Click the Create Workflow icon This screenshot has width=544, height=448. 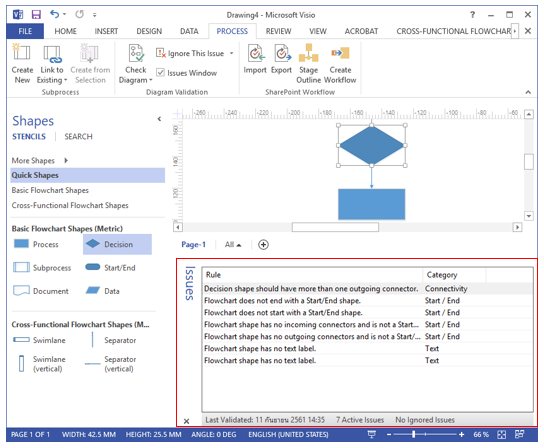pyautogui.click(x=340, y=64)
